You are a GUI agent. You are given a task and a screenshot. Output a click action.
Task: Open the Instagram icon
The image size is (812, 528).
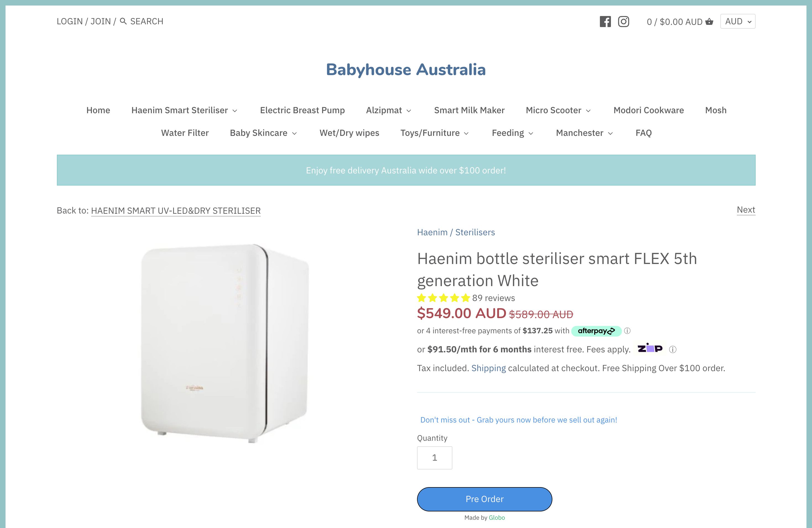(x=623, y=21)
